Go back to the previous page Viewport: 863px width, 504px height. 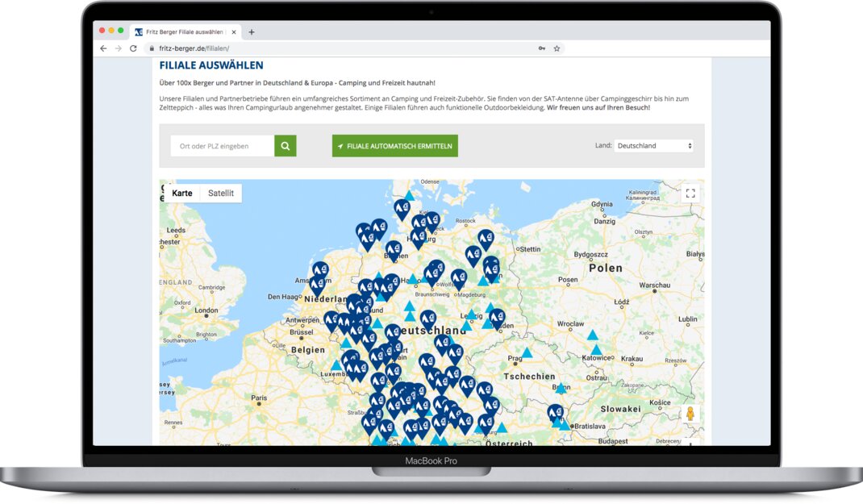pos(103,48)
